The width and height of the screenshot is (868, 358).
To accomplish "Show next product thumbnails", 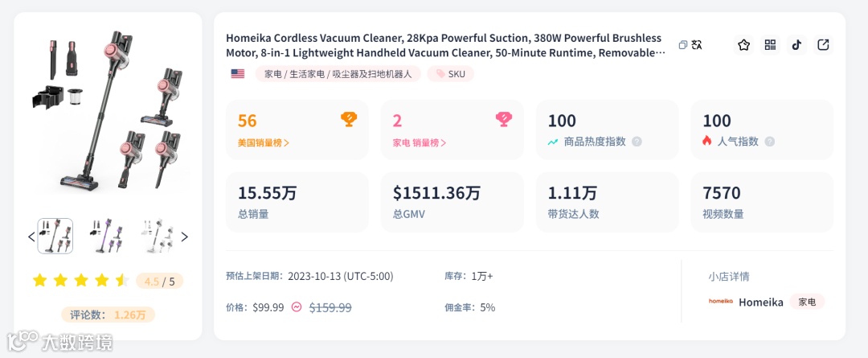I will click(184, 237).
